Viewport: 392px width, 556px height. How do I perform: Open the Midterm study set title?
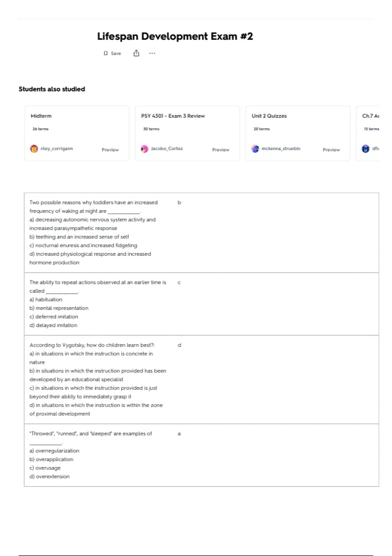(41, 116)
